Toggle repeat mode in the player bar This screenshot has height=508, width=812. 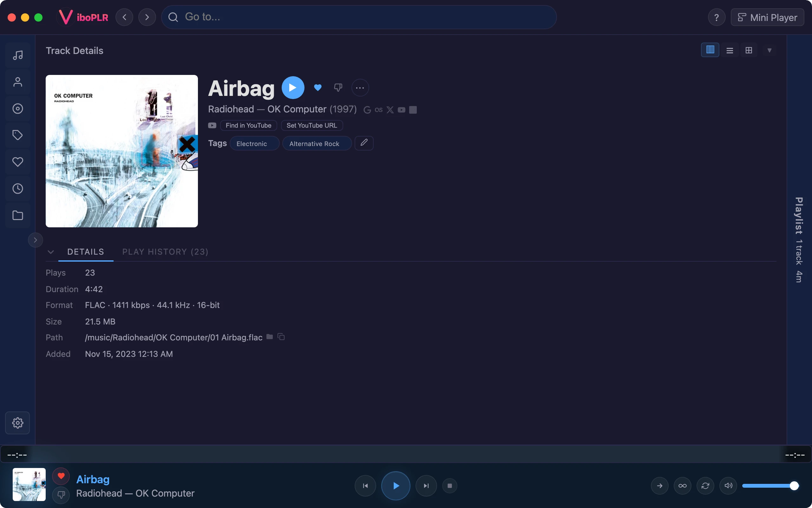pyautogui.click(x=705, y=486)
